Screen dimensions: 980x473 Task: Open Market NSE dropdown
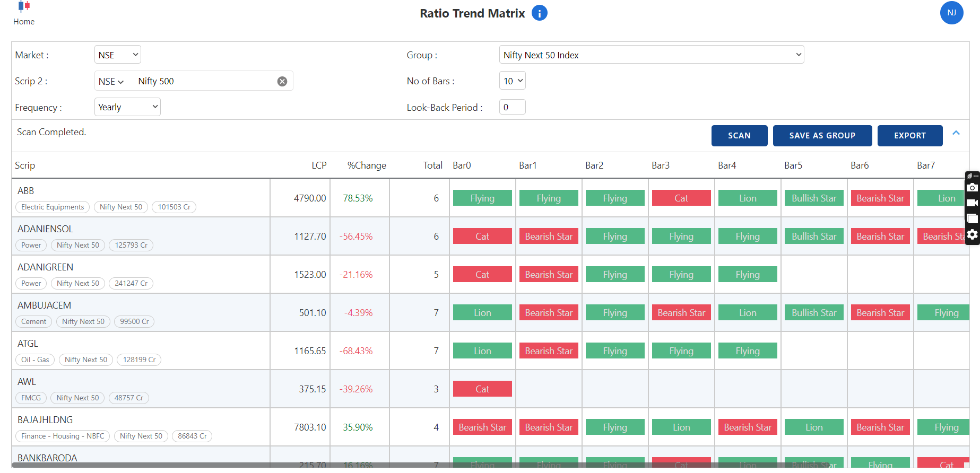coord(118,55)
